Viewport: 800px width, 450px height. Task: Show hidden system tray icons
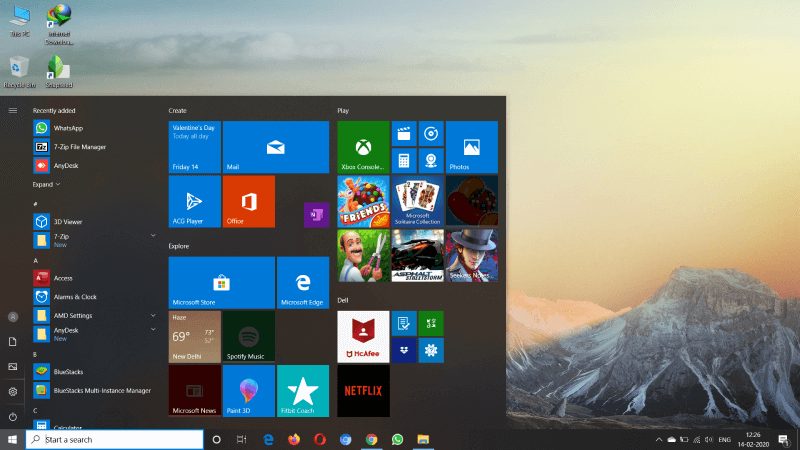tap(659, 439)
